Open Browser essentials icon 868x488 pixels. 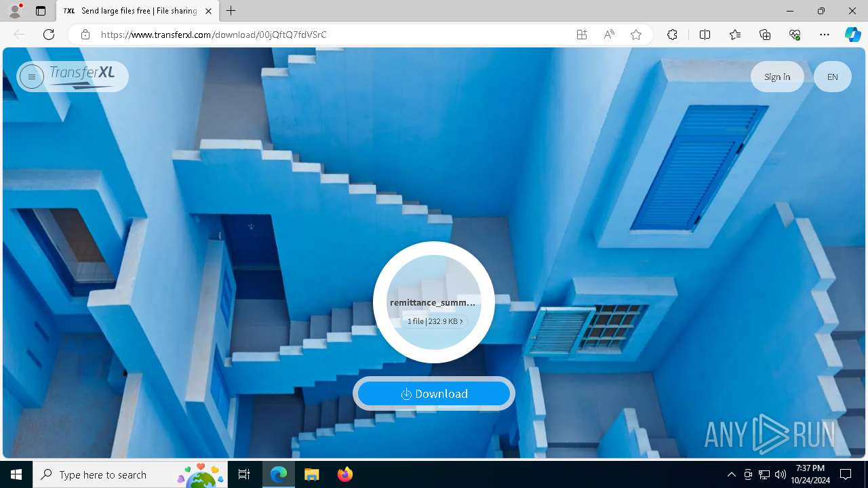[795, 35]
